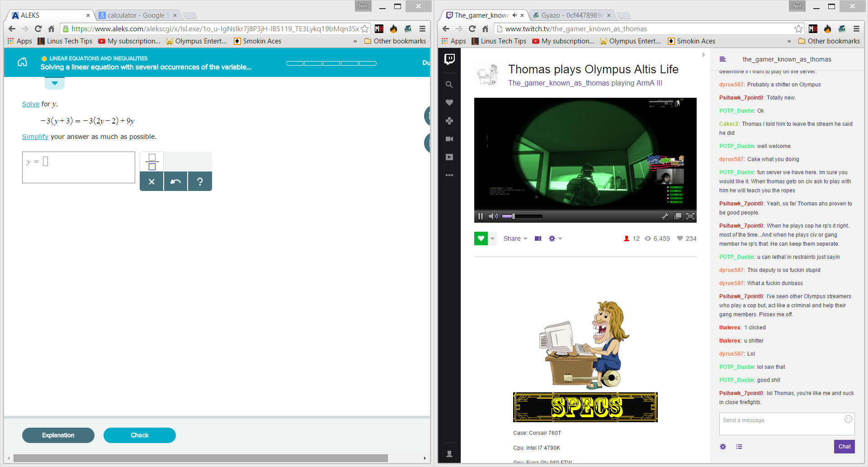Open Twitch search in the sidebar
This screenshot has width=868, height=467.
pos(449,85)
